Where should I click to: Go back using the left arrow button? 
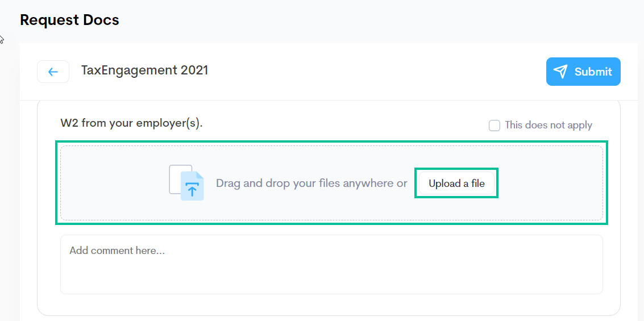pyautogui.click(x=53, y=72)
